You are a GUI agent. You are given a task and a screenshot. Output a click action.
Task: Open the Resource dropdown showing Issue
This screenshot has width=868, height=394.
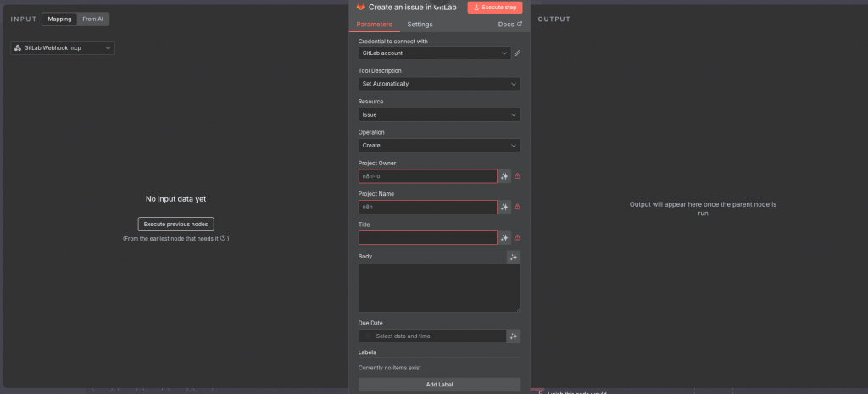439,114
